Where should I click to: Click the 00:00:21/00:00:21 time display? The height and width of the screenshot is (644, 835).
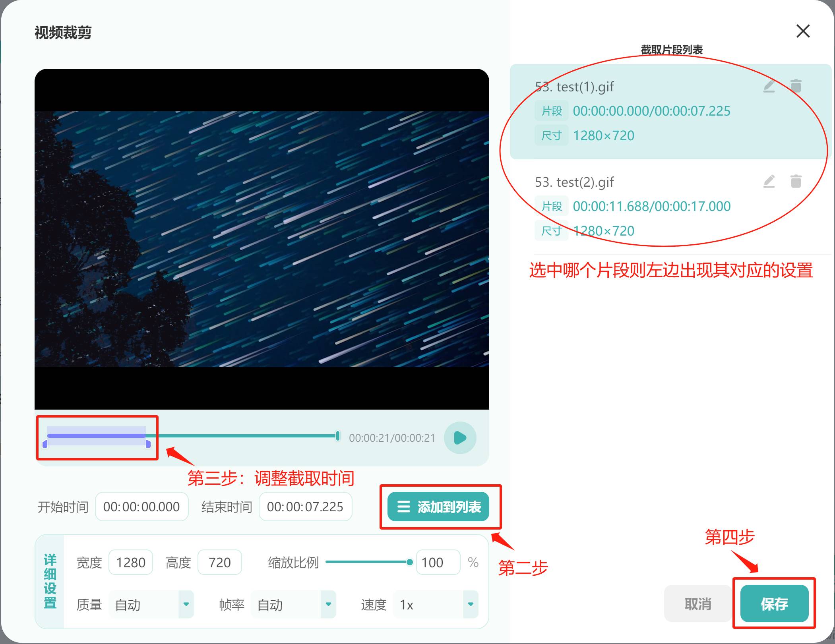pyautogui.click(x=392, y=438)
